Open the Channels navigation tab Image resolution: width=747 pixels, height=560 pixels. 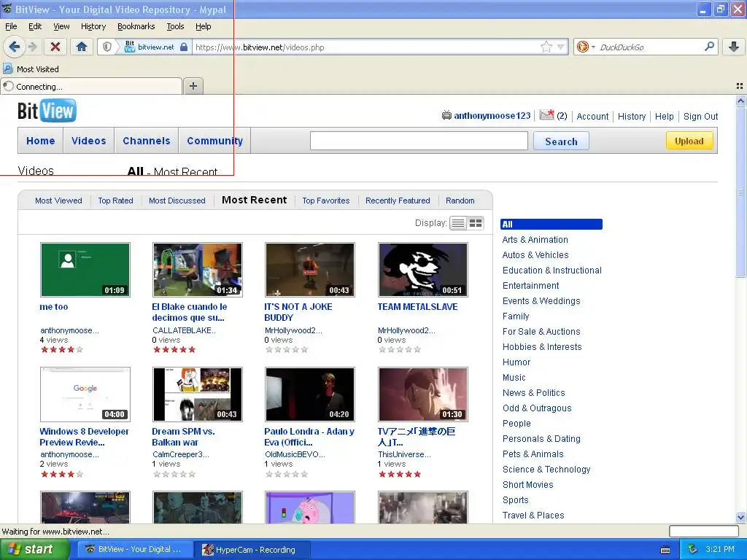146,141
